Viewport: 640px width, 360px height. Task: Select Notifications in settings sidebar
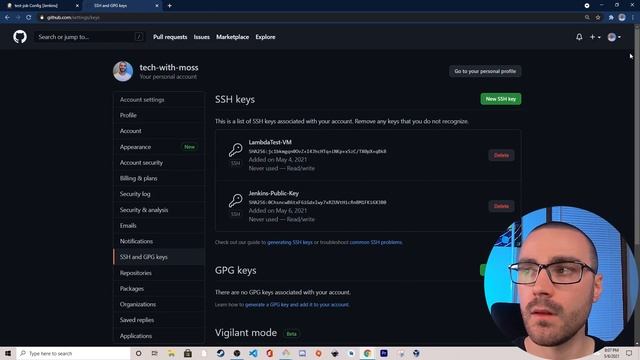159,241
